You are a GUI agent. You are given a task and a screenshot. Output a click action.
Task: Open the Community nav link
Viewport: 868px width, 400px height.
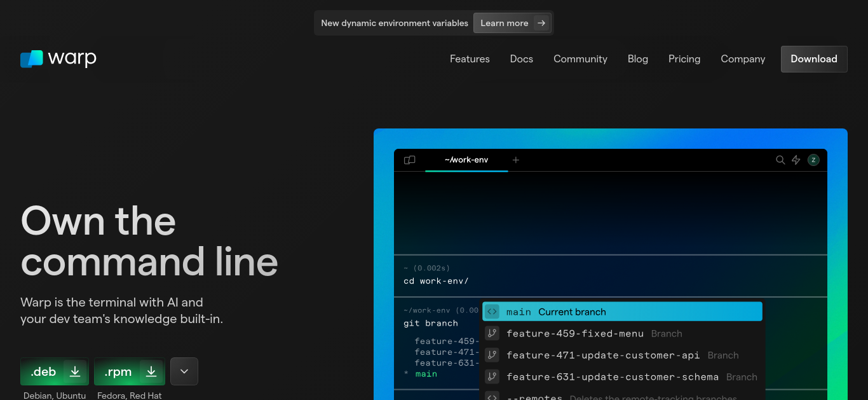coord(580,59)
